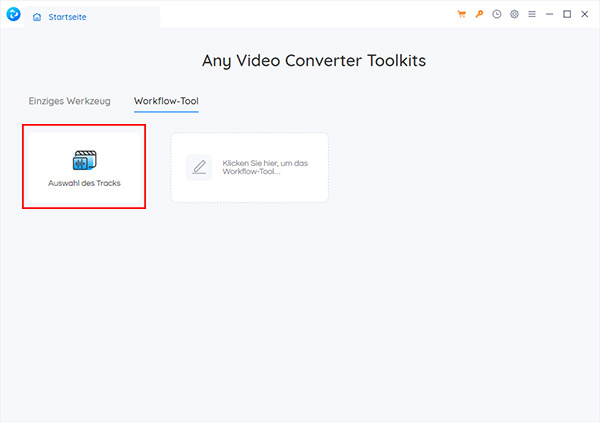Click the Auswahl des Tracks label

[84, 183]
